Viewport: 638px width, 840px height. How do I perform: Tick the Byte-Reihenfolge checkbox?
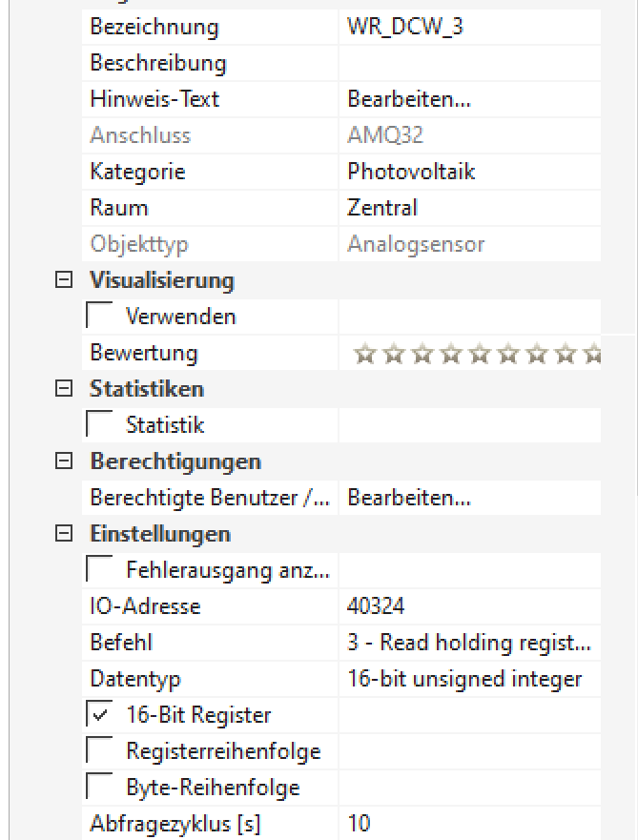(99, 788)
